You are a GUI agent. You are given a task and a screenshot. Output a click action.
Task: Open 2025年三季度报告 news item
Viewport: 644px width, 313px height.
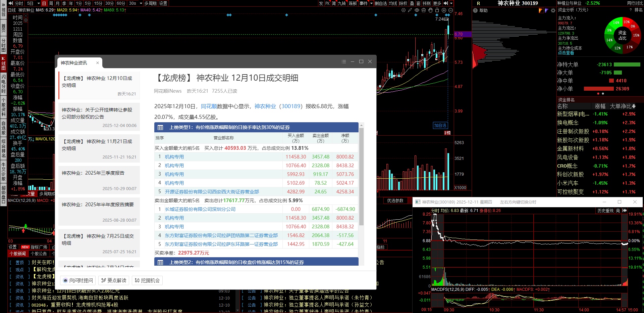(99, 180)
